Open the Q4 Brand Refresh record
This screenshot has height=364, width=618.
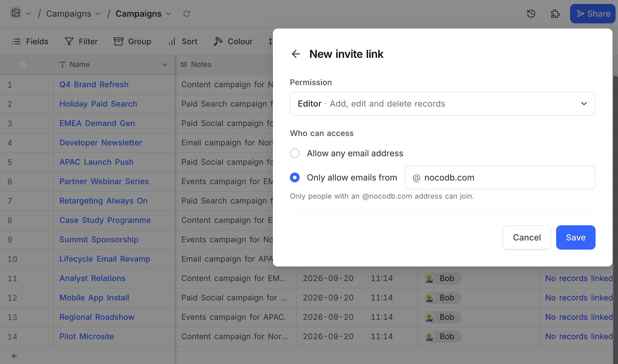point(94,84)
